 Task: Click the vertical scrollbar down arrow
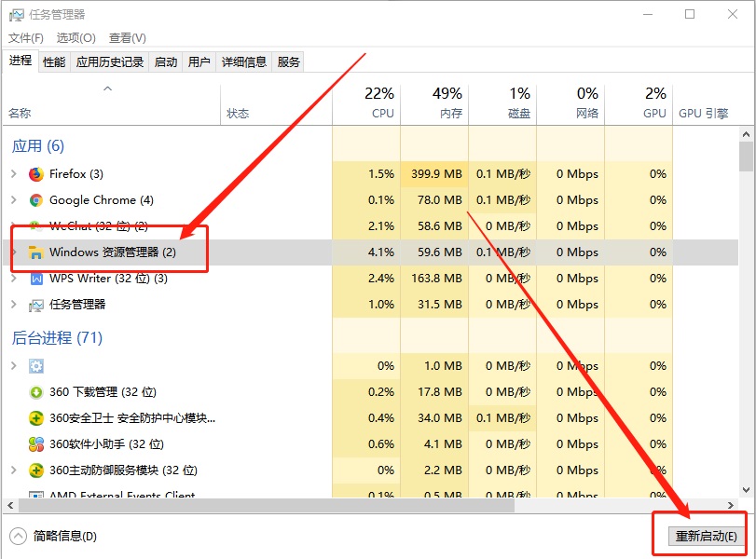[746, 490]
